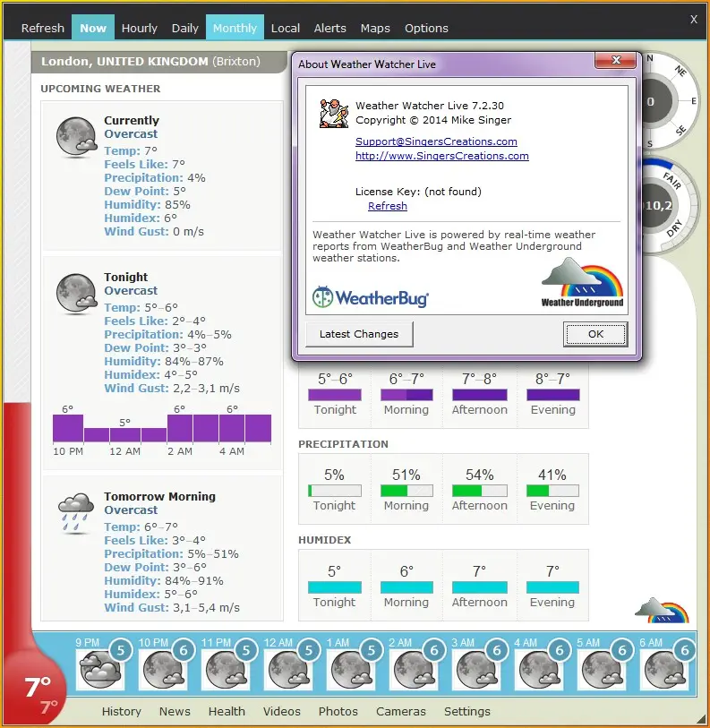
Task: Click the OK button in About dialog
Action: 595,334
